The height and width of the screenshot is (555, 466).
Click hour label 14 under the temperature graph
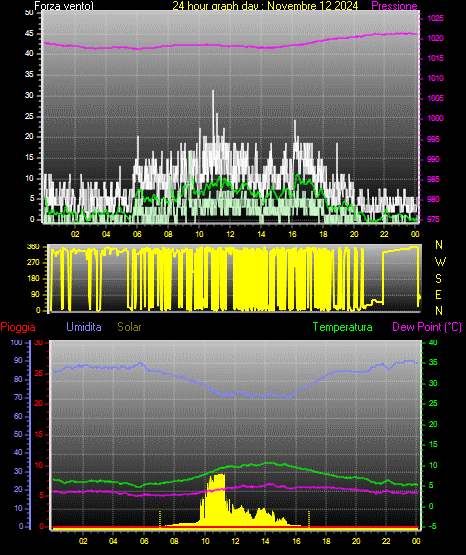(x=265, y=541)
